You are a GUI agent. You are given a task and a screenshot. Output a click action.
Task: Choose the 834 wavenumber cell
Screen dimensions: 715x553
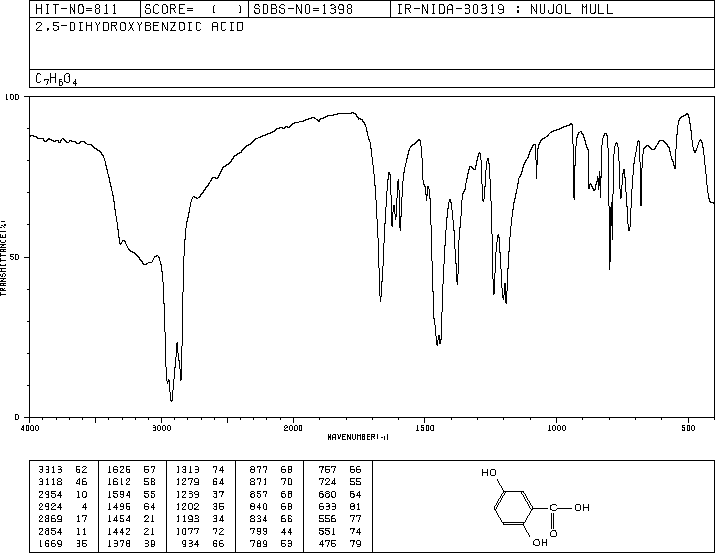pyautogui.click(x=259, y=519)
